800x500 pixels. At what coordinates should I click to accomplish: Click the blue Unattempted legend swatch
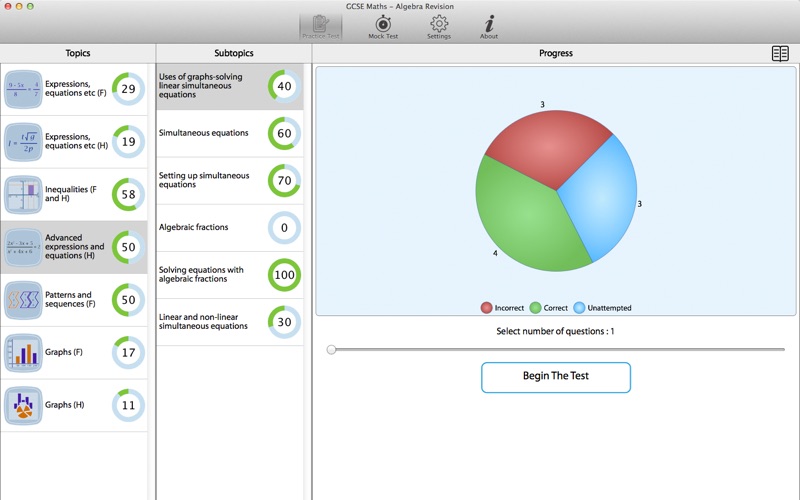click(579, 308)
